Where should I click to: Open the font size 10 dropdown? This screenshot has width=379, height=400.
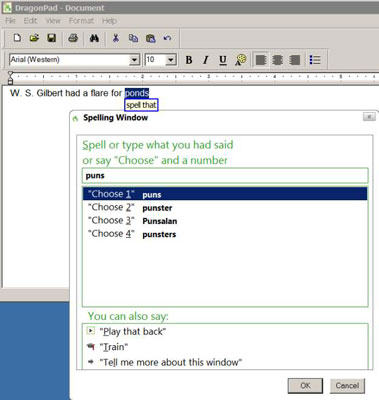click(x=171, y=60)
